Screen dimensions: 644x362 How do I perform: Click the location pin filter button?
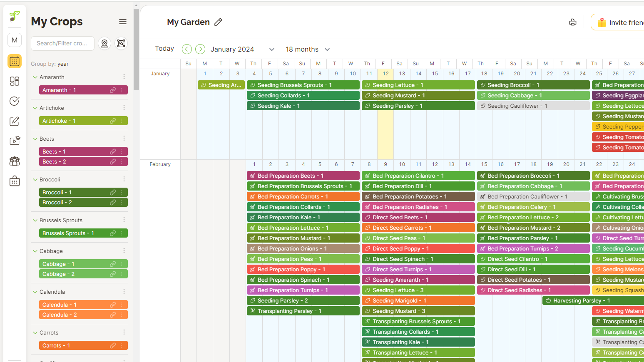(x=104, y=43)
